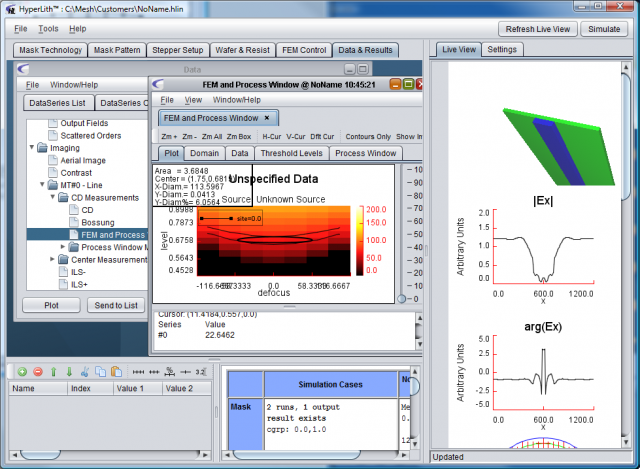Click the Output Fields document icon
The image size is (640, 469).
53,123
